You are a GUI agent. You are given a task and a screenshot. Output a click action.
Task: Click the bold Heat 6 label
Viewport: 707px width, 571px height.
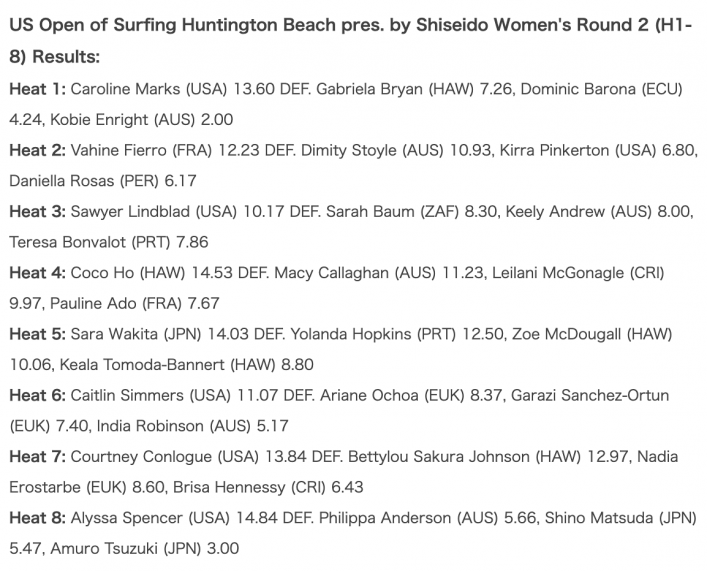(38, 396)
